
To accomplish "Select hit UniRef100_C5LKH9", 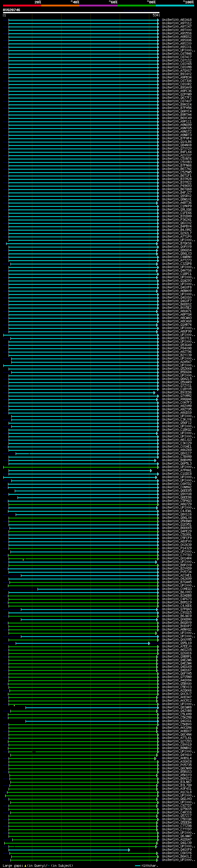I will [177, 715].
